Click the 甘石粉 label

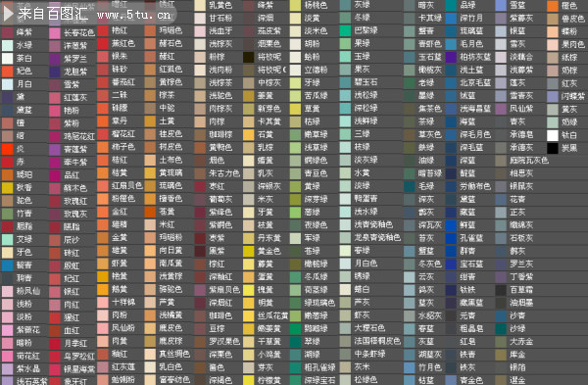point(220,18)
